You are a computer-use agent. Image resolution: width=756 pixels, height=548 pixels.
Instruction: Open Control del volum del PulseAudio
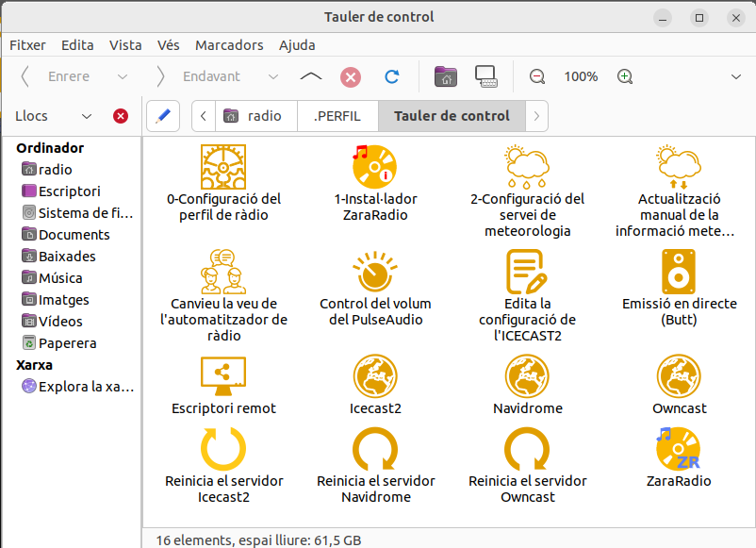point(375,272)
